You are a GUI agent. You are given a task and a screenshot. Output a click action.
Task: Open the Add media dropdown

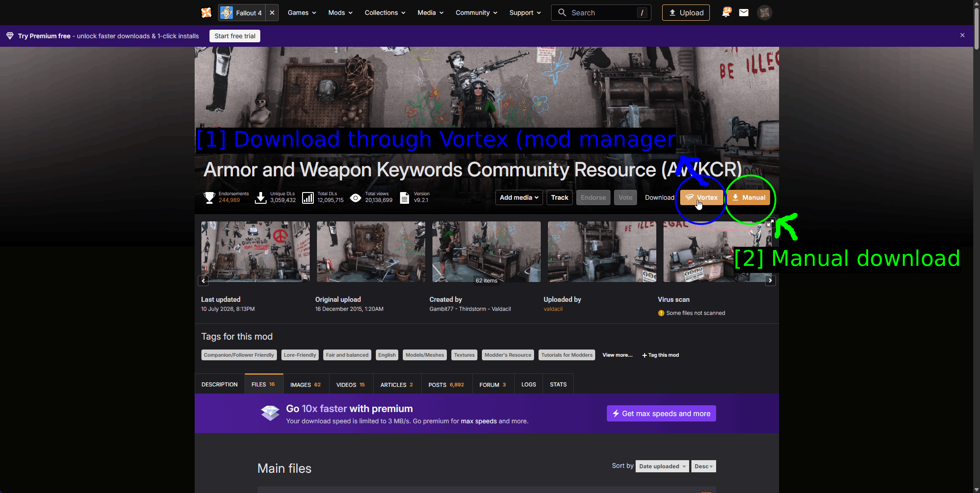coord(519,197)
